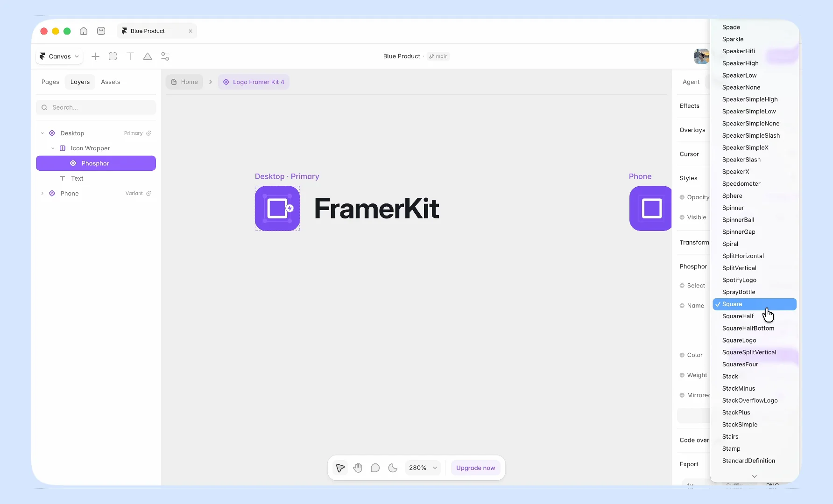Collapse the Icon Wrapper layer chevron

pyautogui.click(x=53, y=148)
